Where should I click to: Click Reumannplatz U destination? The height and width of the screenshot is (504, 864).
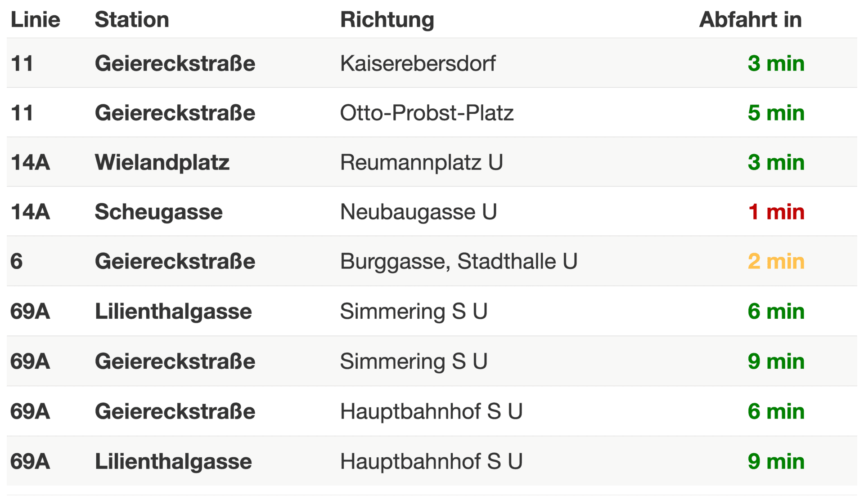(x=421, y=162)
